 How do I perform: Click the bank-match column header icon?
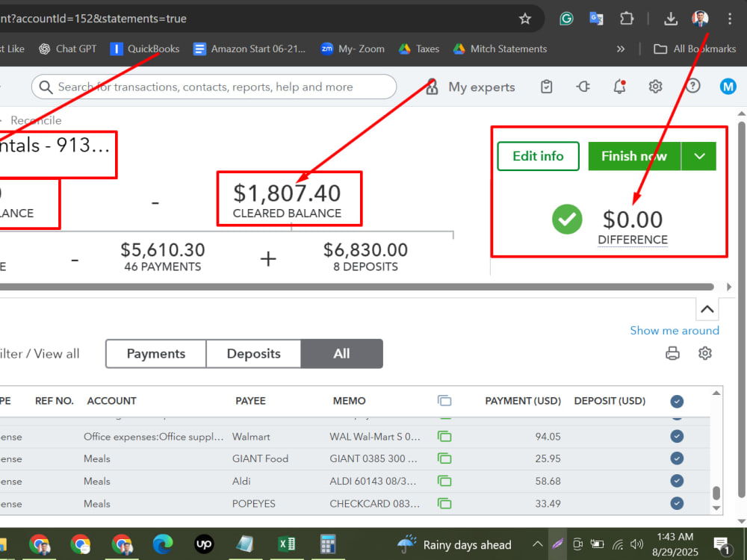point(444,401)
